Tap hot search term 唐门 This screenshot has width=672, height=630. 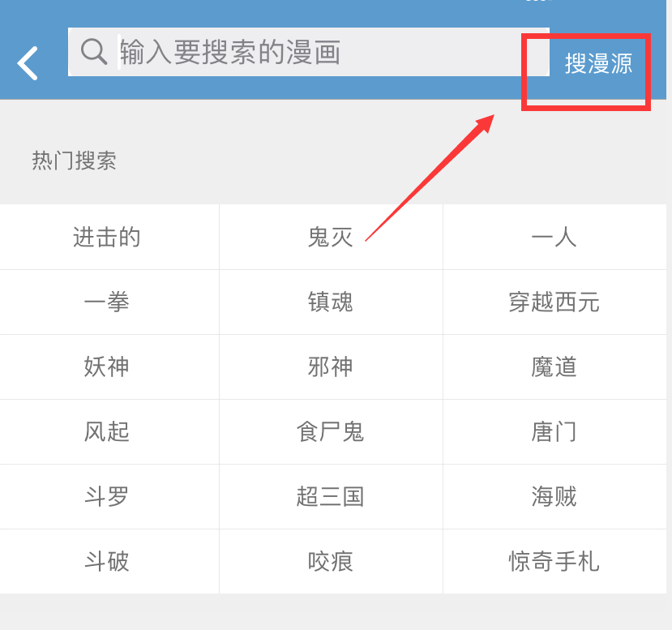[x=554, y=431]
